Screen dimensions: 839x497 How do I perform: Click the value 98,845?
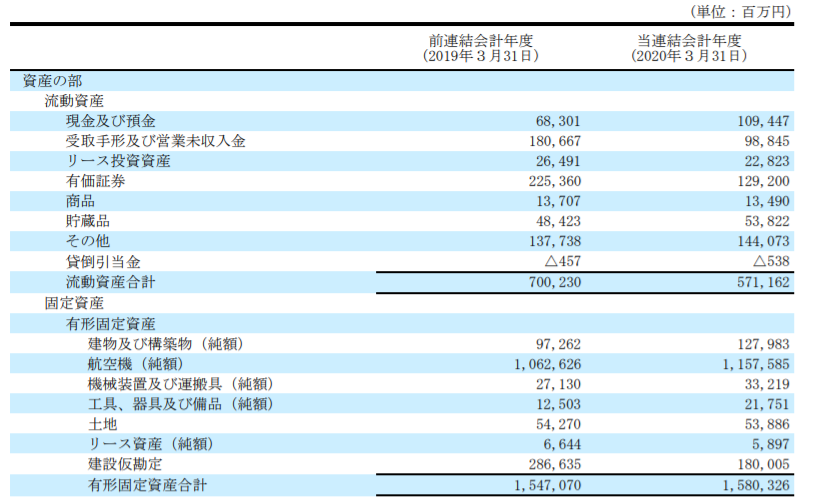767,141
